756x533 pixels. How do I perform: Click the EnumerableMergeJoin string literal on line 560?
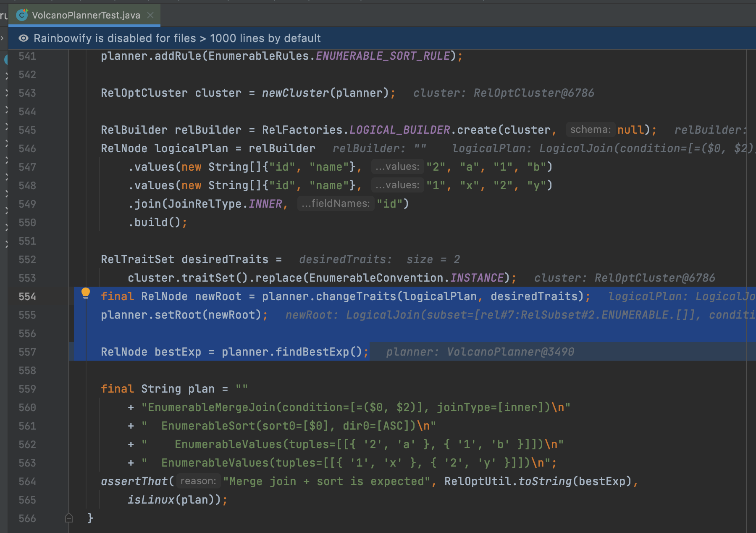click(356, 407)
